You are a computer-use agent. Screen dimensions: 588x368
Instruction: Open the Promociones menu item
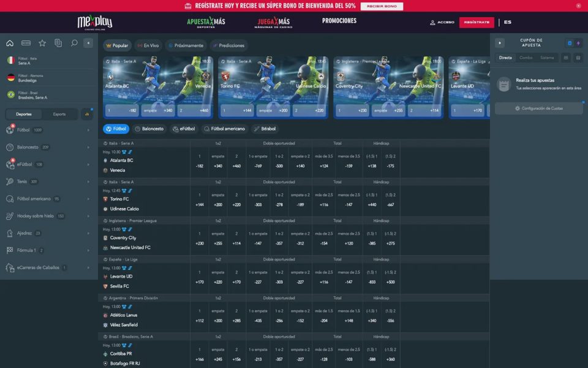(x=339, y=21)
